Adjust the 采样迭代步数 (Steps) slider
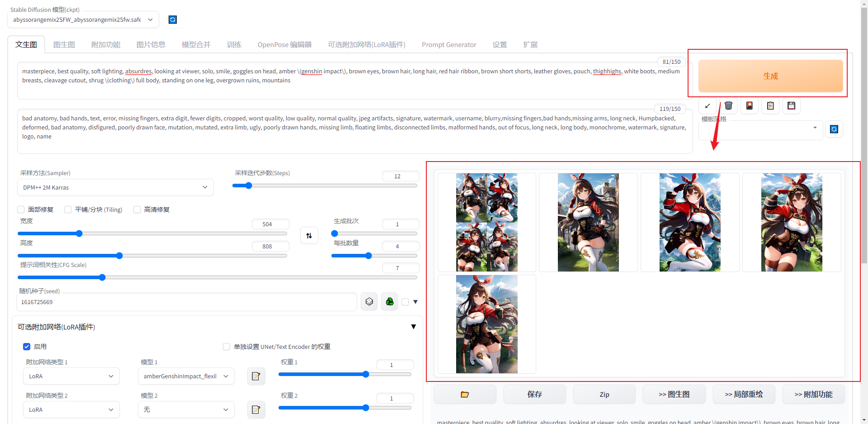868x424 pixels. point(325,186)
